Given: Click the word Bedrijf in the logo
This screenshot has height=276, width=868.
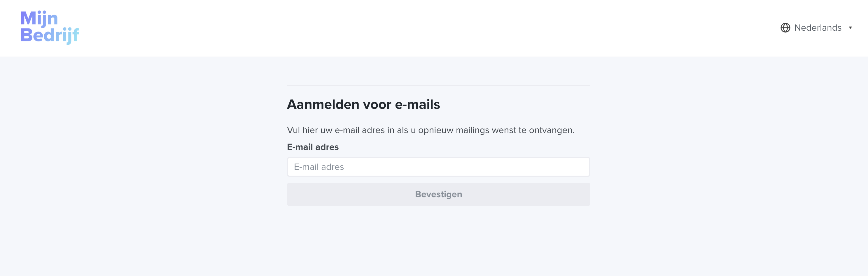Looking at the screenshot, I should pos(50,35).
